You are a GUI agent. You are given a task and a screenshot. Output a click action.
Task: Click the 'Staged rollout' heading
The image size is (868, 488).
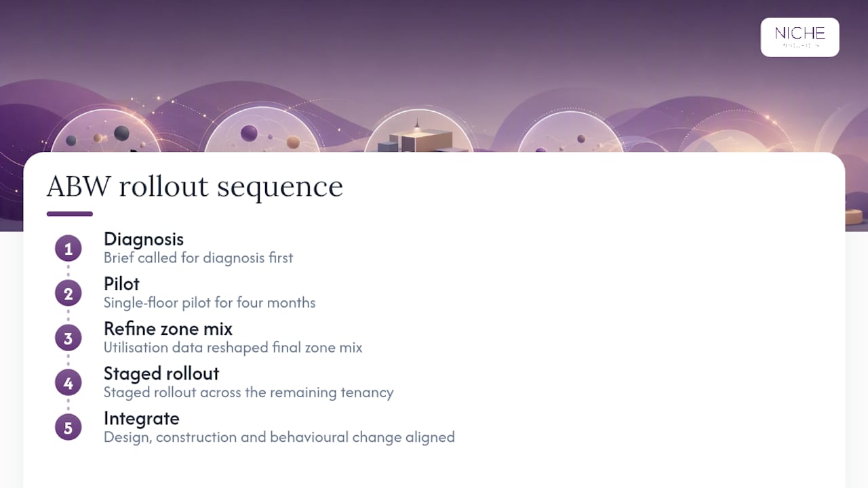point(161,373)
